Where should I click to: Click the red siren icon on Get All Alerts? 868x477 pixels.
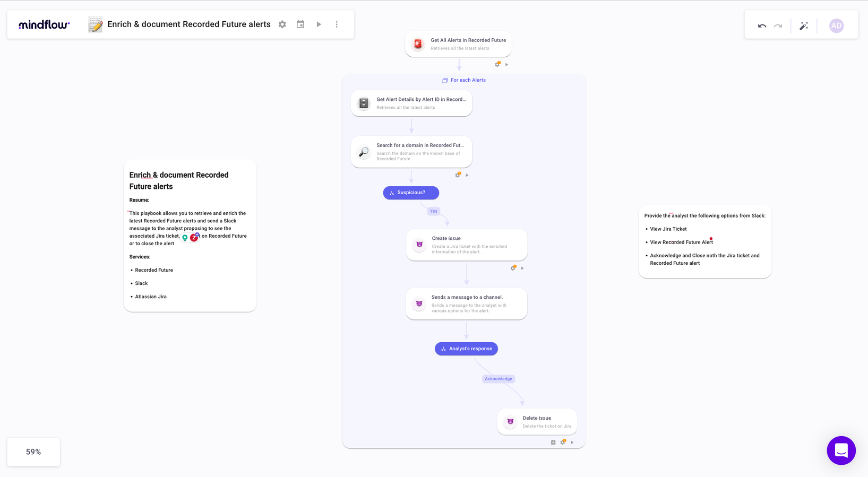point(418,44)
